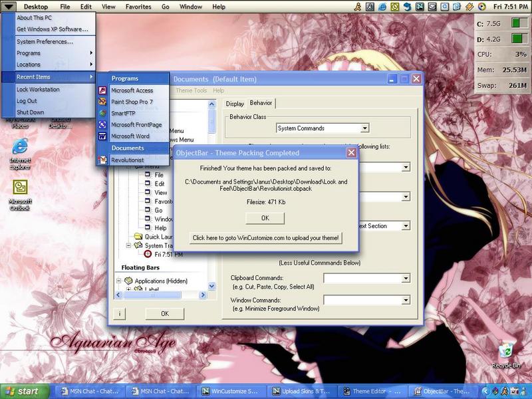Show hidden tray icons with taskbar arrow
Screen dimensions: 532x399
click(x=485, y=391)
